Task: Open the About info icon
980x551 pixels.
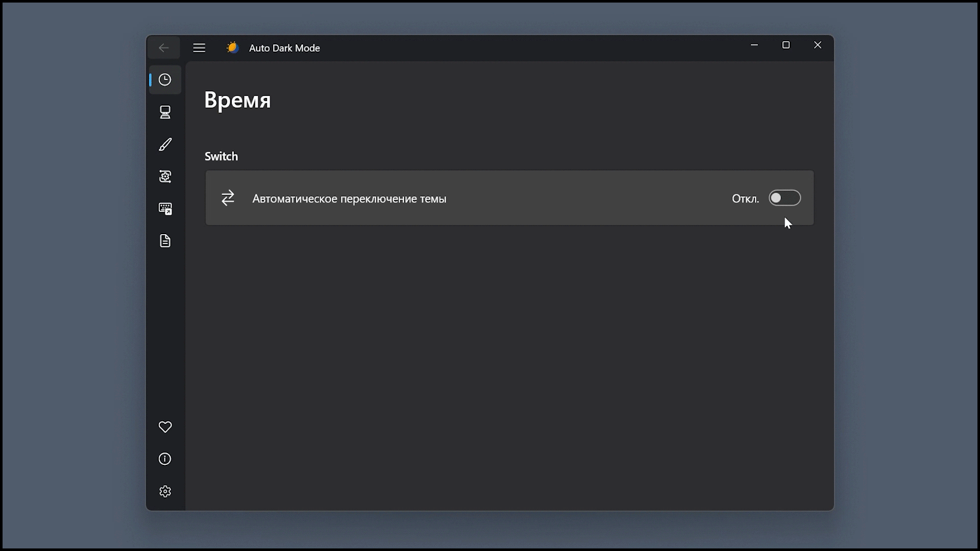Action: [x=165, y=459]
